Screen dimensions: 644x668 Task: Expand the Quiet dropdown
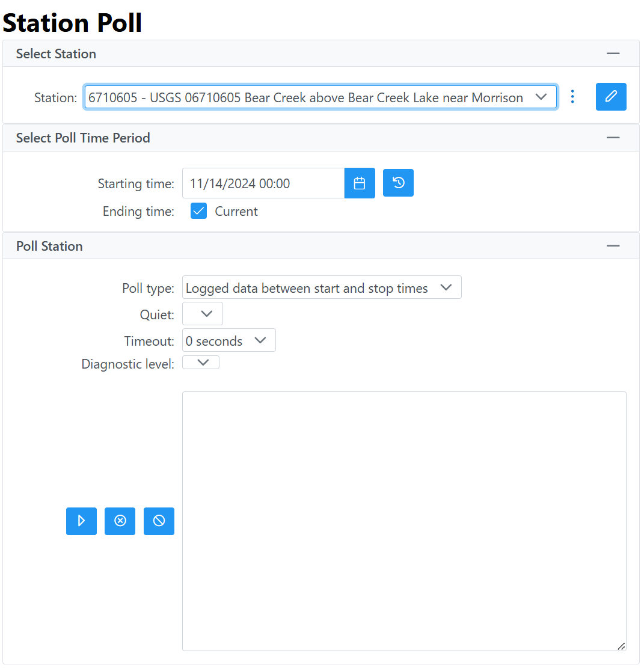pos(202,314)
